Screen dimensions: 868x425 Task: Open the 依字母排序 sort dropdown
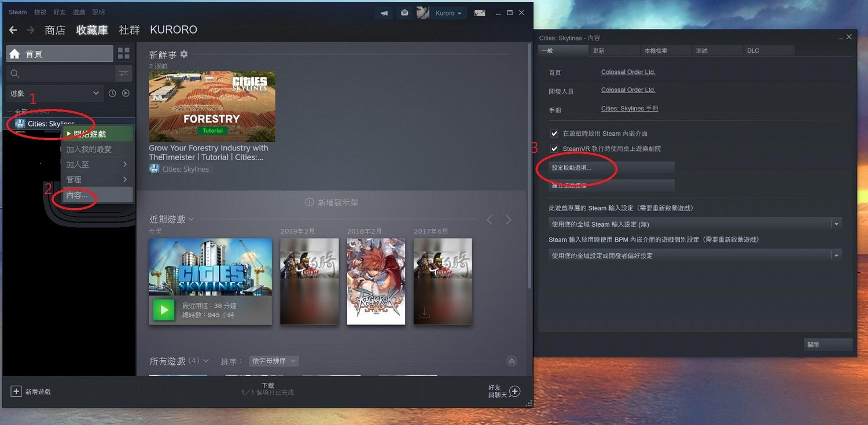point(274,361)
